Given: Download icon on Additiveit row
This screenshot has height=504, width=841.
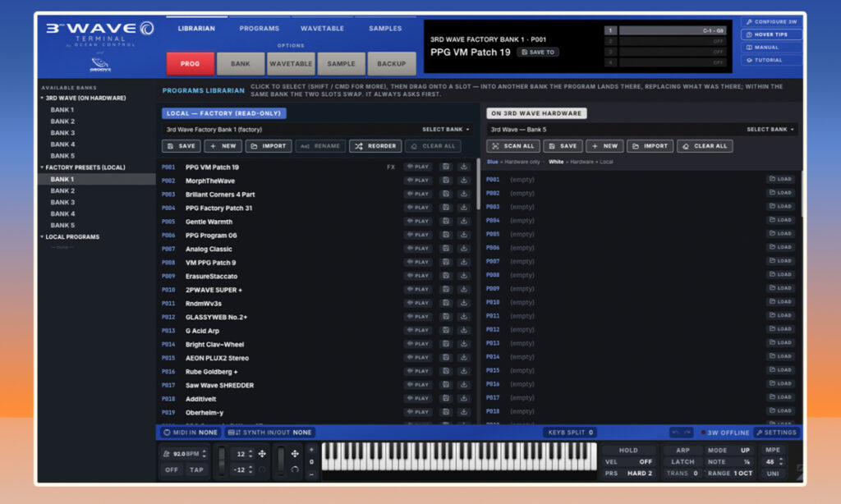Looking at the screenshot, I should tap(464, 398).
